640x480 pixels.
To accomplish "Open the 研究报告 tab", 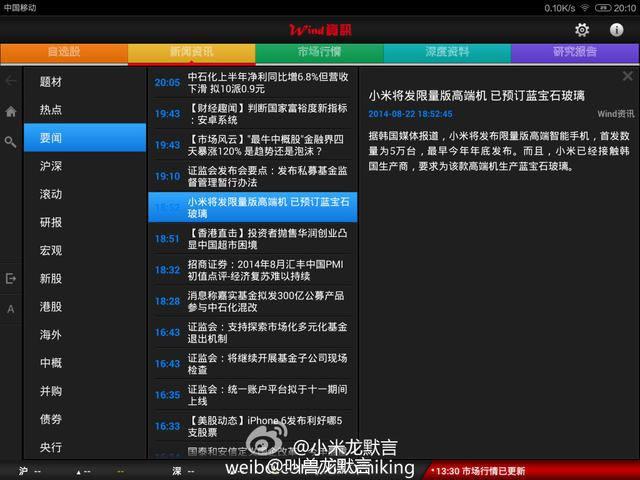I will click(x=575, y=53).
